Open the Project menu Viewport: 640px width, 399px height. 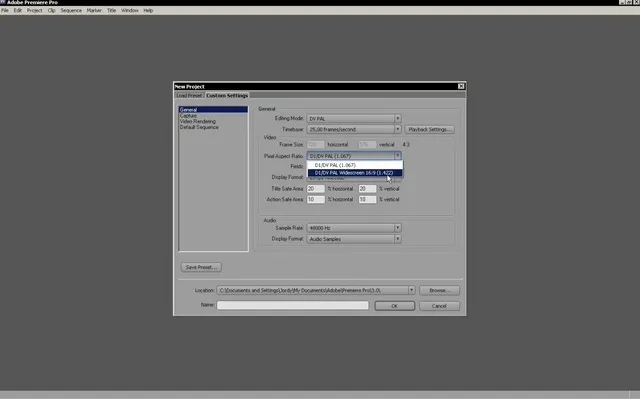pyautogui.click(x=35, y=11)
